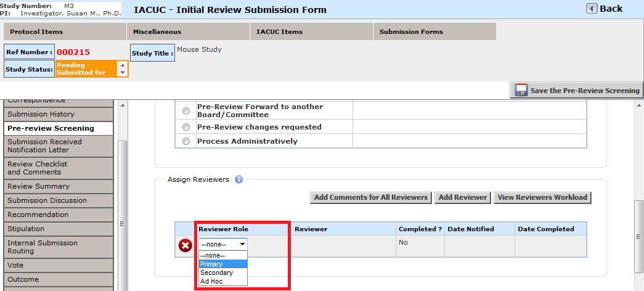Remove reviewer row with red X icon
This screenshot has height=291, width=644.
[185, 246]
